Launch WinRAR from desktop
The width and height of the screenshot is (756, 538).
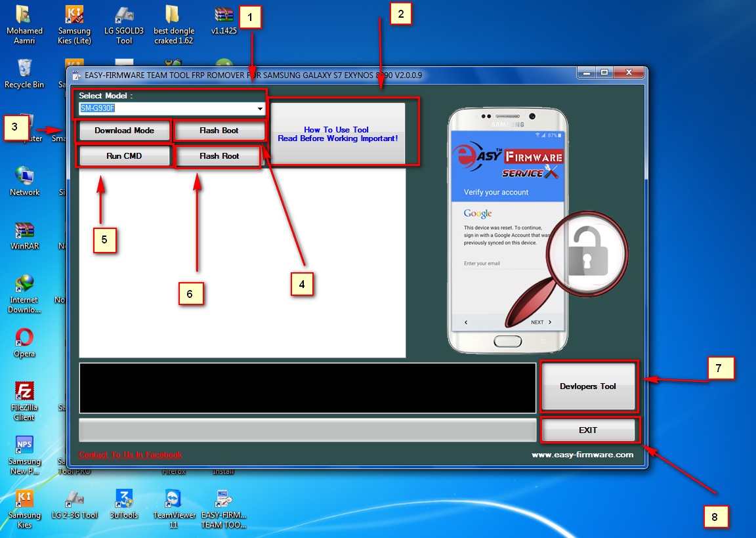[24, 236]
